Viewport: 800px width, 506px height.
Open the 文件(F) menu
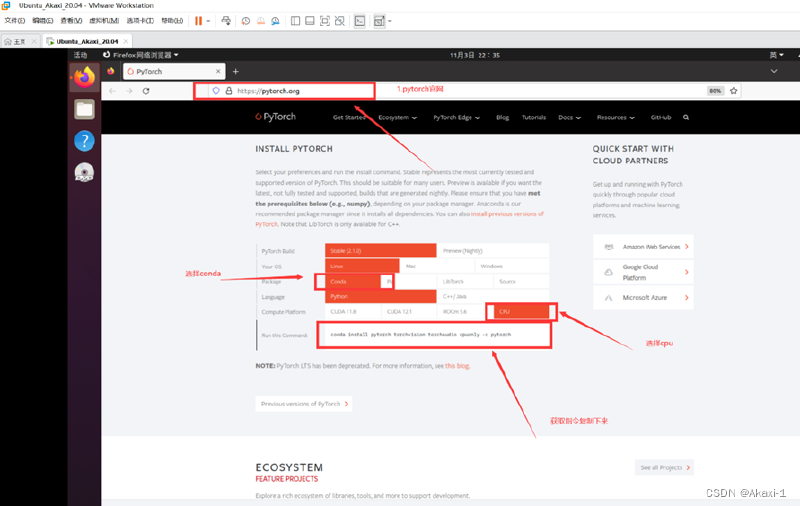point(15,21)
